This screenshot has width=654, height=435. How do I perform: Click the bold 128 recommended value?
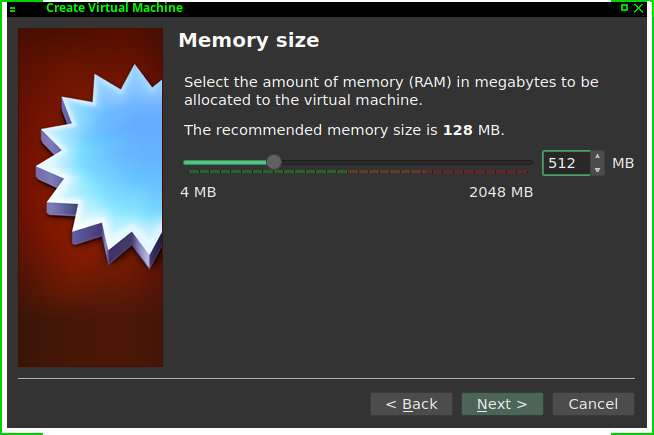click(x=457, y=131)
